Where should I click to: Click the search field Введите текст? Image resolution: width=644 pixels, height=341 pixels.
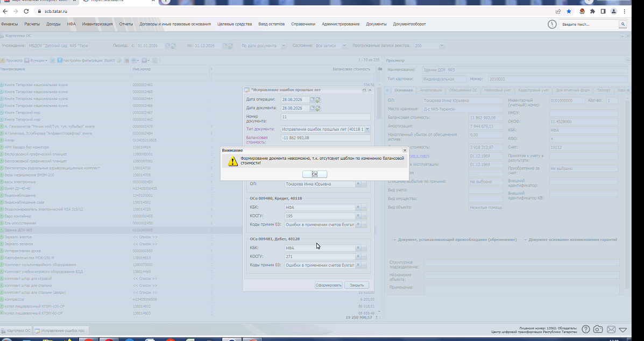tap(589, 25)
